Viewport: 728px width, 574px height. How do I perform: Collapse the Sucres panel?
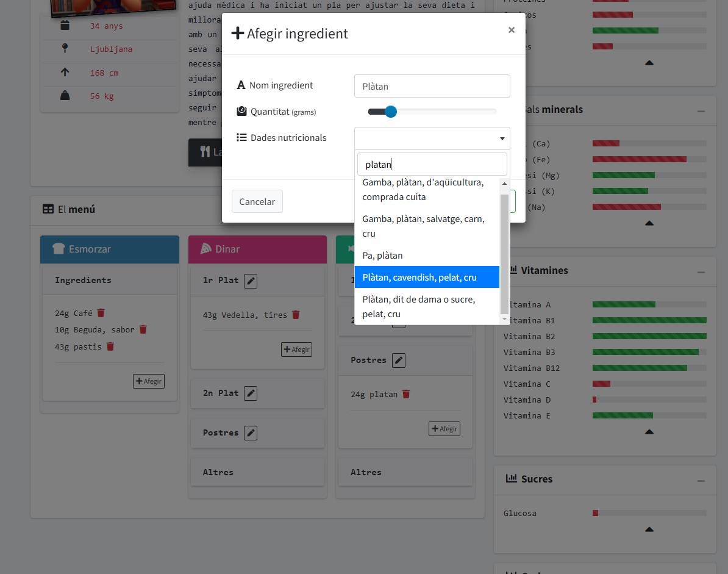701,481
